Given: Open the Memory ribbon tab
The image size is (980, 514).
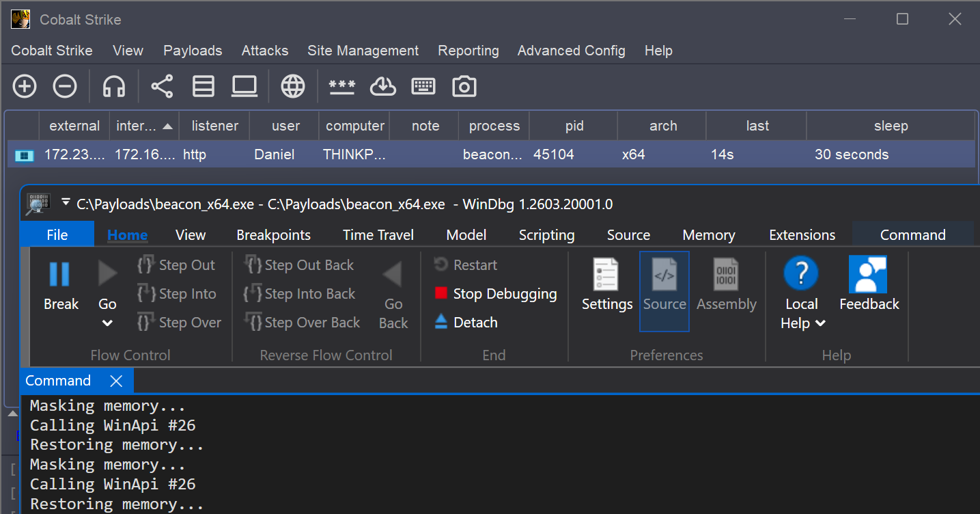Looking at the screenshot, I should (x=709, y=234).
